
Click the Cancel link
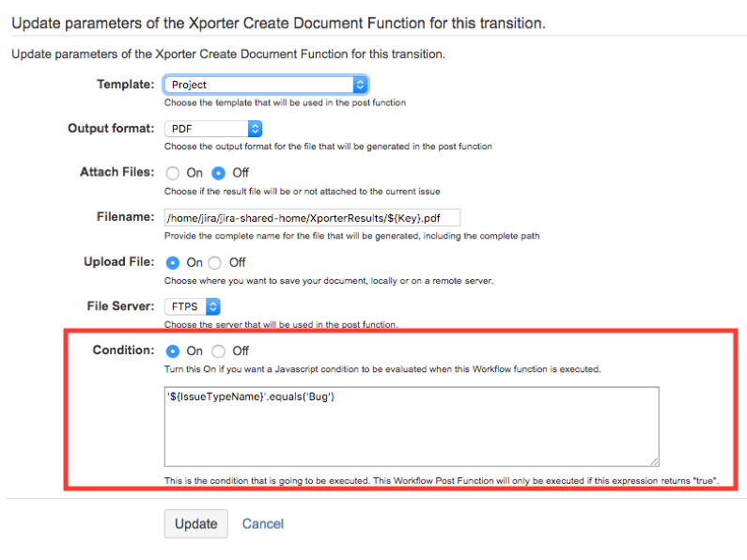click(x=263, y=523)
